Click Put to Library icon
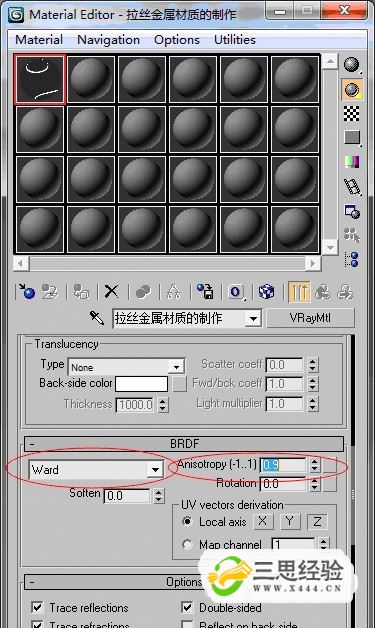 point(206,292)
